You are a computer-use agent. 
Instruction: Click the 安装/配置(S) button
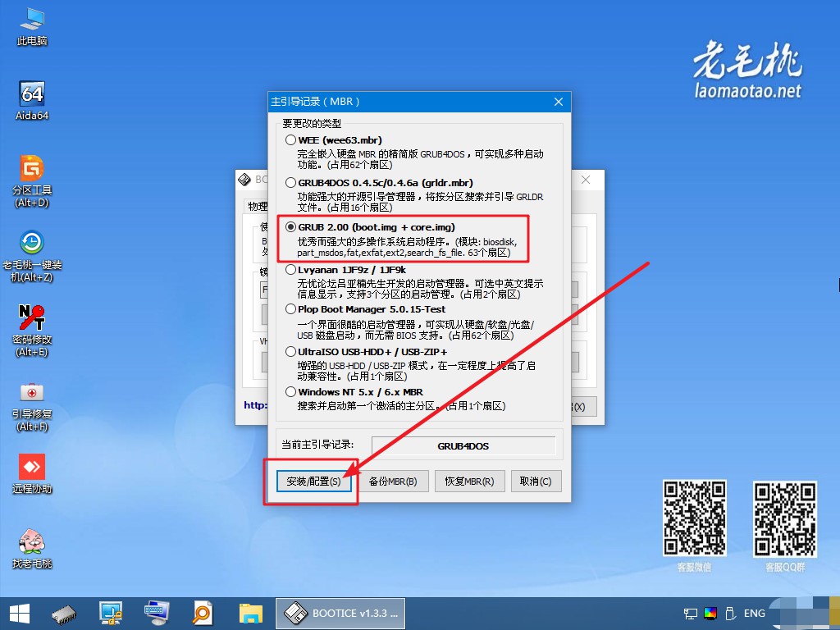click(313, 481)
